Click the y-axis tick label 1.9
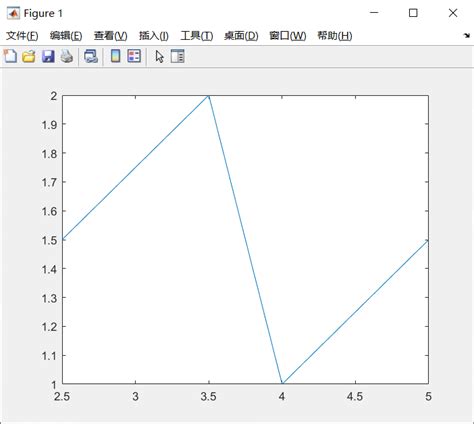This screenshot has height=424, width=474. tap(49, 125)
